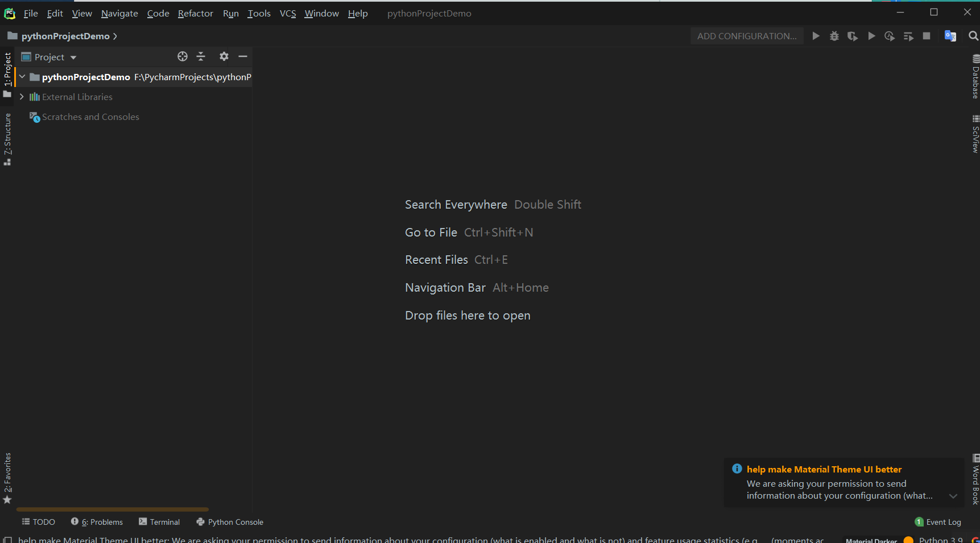980x543 pixels.
Task: Click the info icon in the notification popup
Action: [x=737, y=469]
